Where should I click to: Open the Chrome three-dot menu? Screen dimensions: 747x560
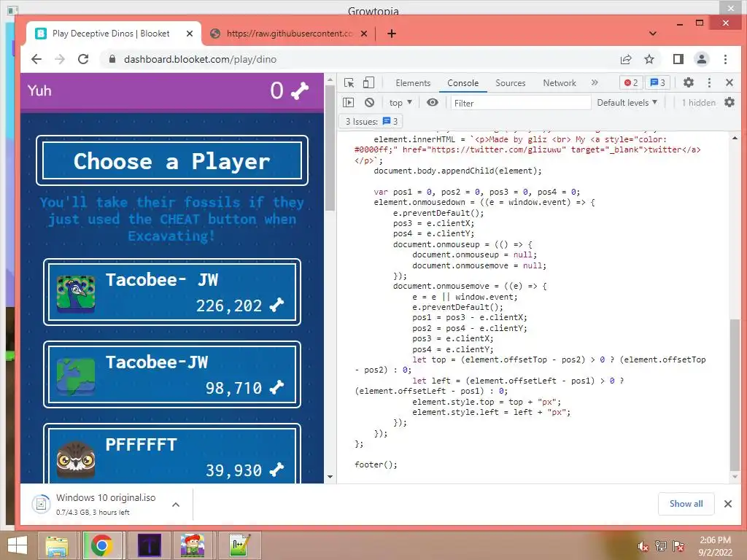[x=725, y=59]
